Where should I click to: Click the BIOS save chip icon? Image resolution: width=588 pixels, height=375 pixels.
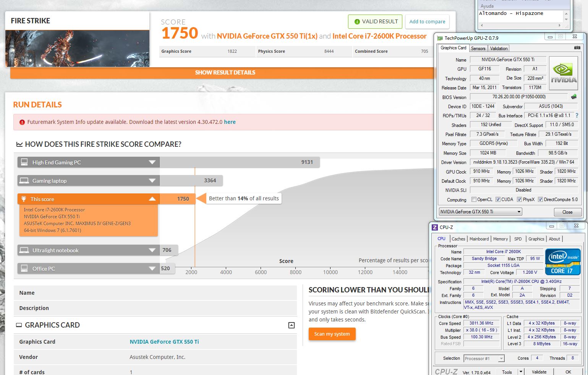pyautogui.click(x=573, y=97)
